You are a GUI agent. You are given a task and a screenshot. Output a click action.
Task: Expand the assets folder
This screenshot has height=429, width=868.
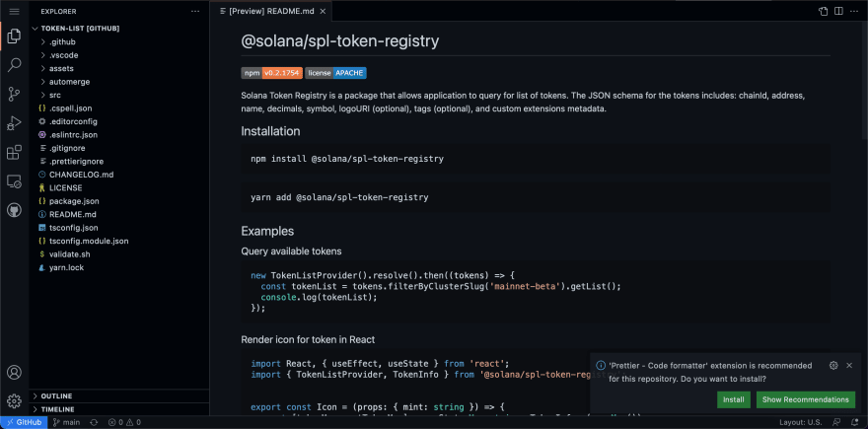point(119,69)
